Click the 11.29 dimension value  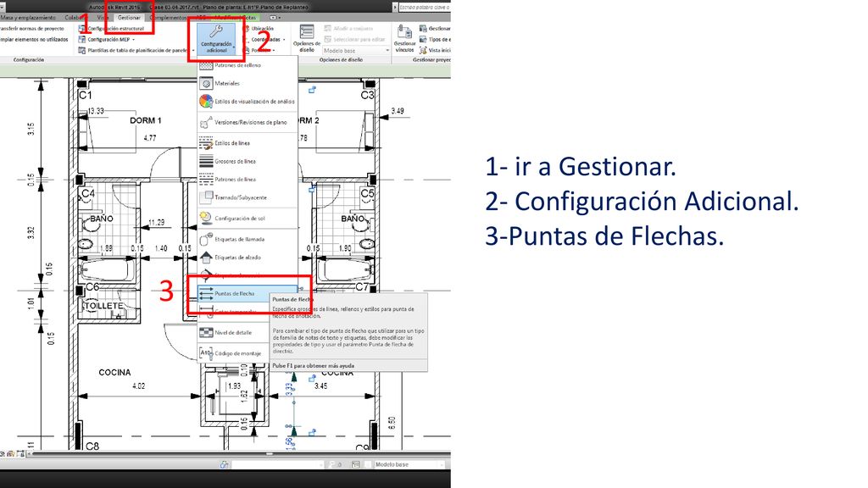tap(157, 223)
